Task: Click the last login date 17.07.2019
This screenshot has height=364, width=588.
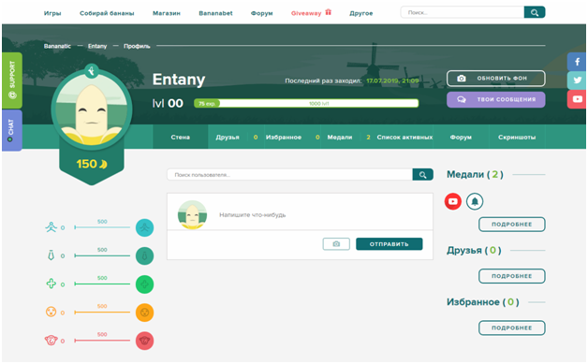Action: tap(392, 80)
